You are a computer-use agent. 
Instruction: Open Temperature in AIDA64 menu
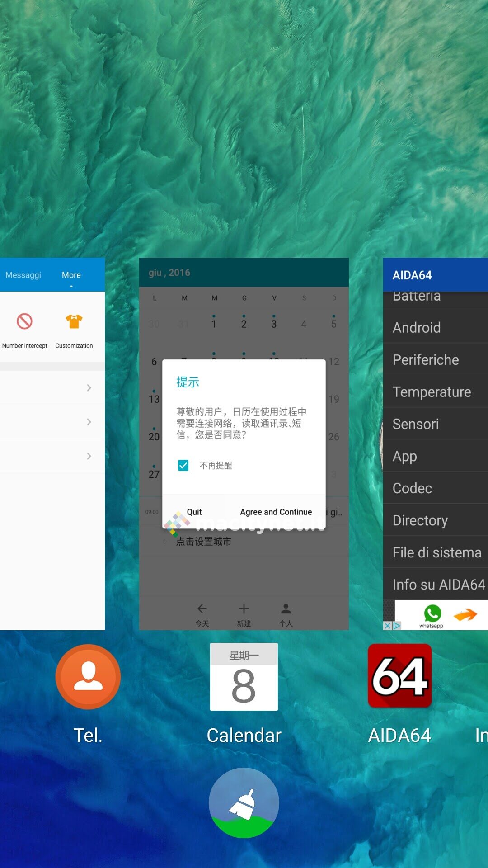pyautogui.click(x=436, y=392)
